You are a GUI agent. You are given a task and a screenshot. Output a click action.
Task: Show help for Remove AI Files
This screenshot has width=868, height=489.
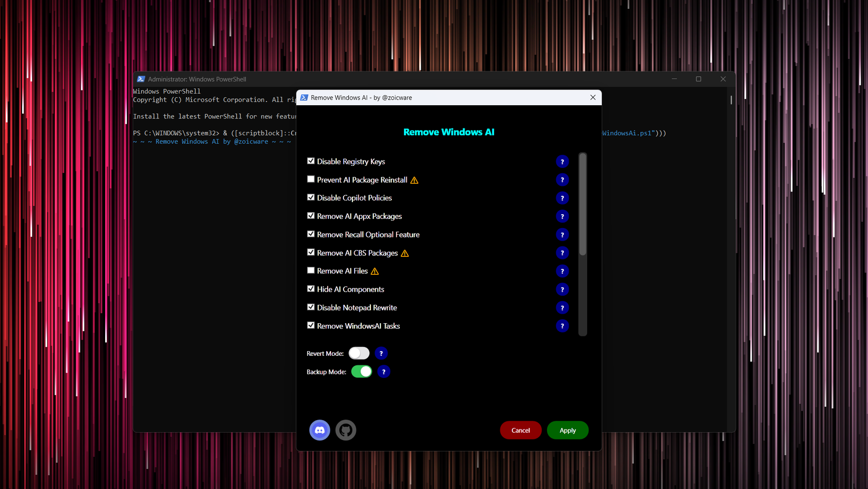[562, 271]
